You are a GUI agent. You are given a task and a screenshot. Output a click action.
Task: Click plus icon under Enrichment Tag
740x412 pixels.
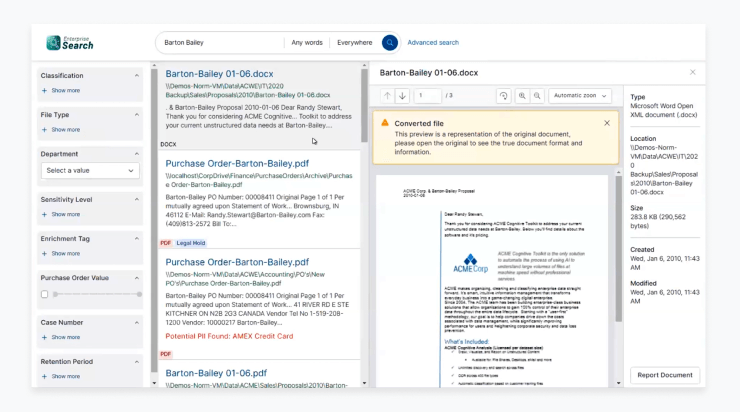tap(44, 254)
